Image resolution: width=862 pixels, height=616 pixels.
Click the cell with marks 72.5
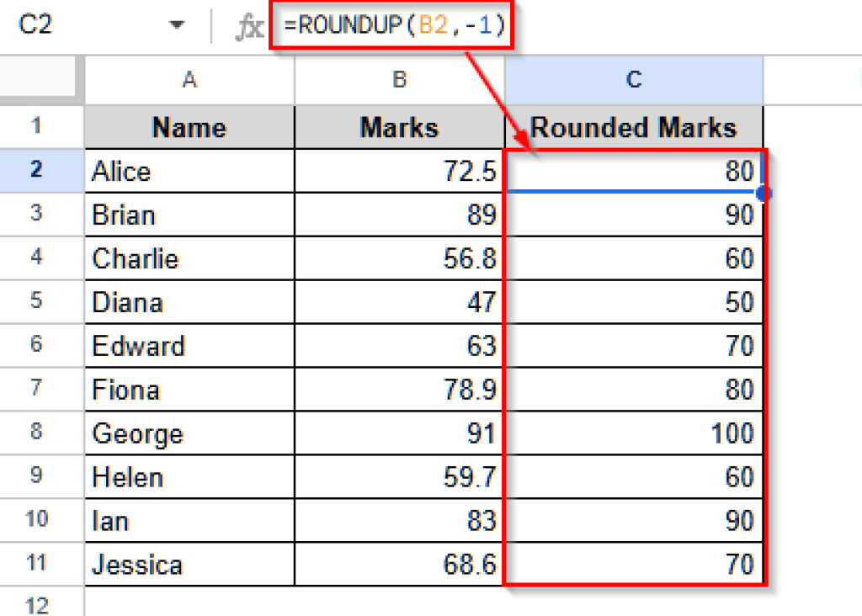pyautogui.click(x=400, y=172)
